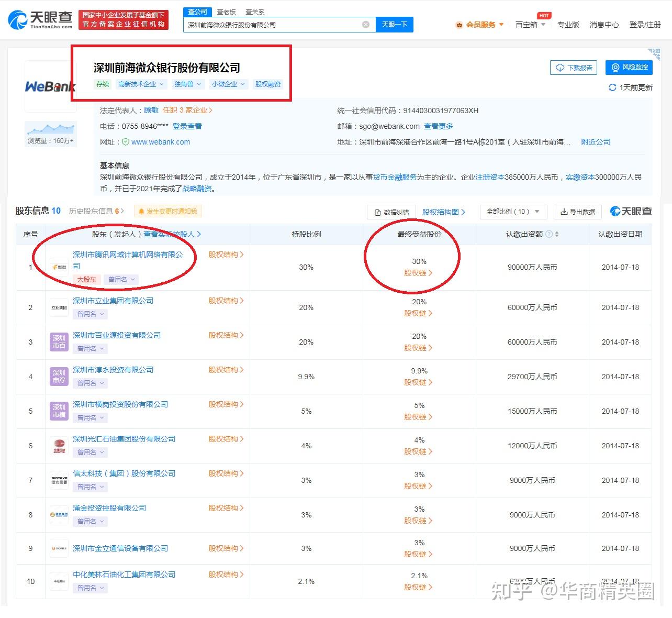Viewport: 672px width, 618px height.
Task: Open the 会员服务 dropdown menu
Action: [x=480, y=25]
